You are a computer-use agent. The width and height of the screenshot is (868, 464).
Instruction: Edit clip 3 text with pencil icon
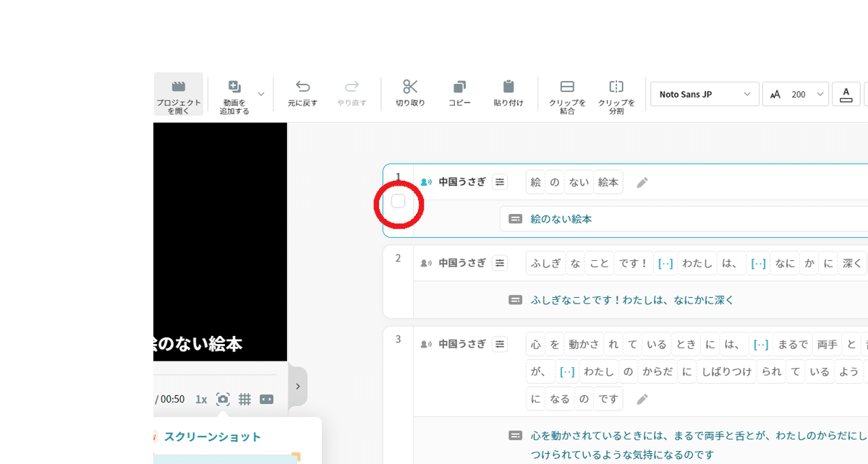coord(642,398)
